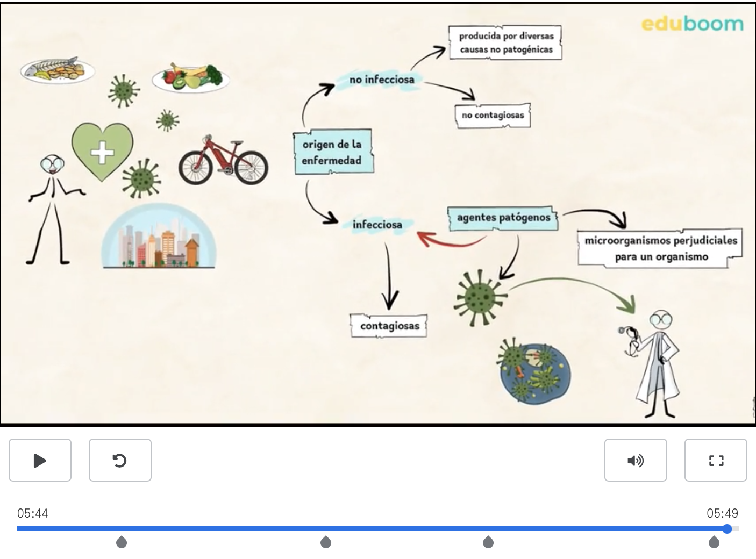Click the 'contagiosas' box

pyautogui.click(x=389, y=326)
